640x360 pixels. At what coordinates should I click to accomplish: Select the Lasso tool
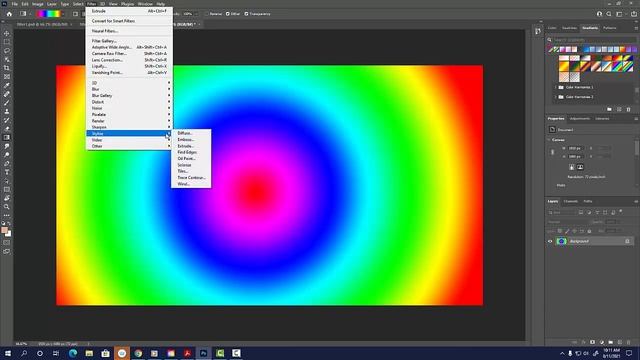click(x=7, y=51)
